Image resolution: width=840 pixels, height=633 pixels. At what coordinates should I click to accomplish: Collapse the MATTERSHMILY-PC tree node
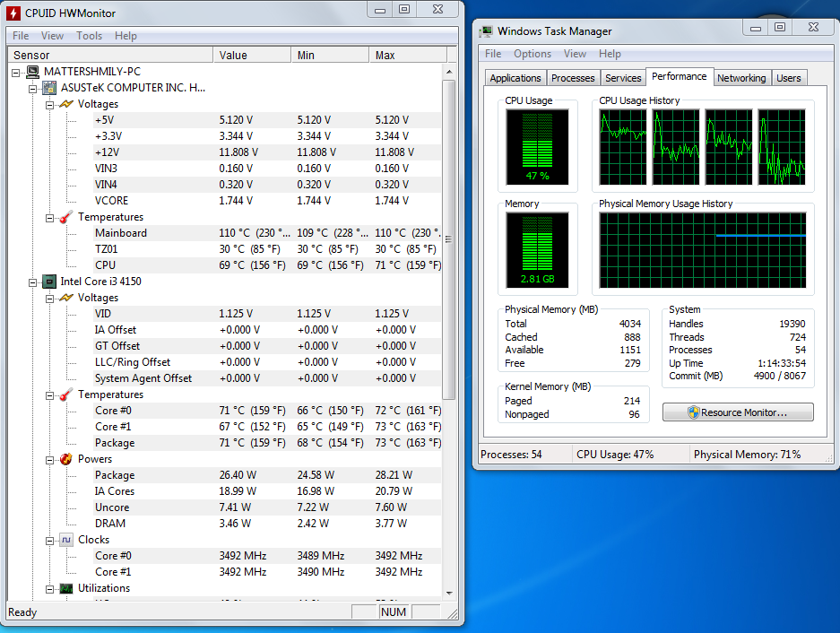(16, 73)
